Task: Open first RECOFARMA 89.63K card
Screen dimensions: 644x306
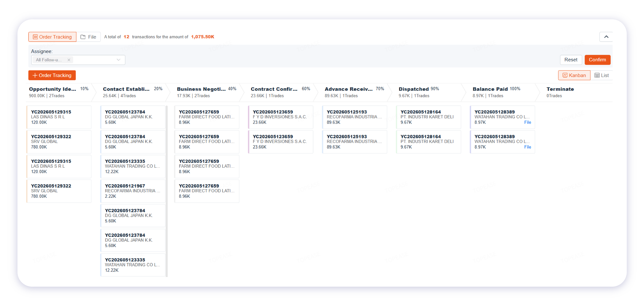Action: 355,117
